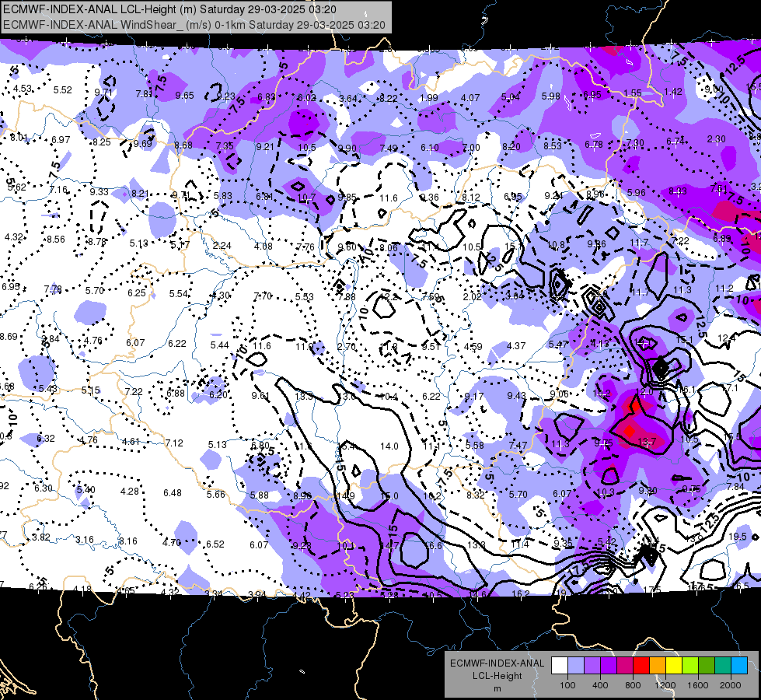The width and height of the screenshot is (761, 700).
Task: Click the legend tick label '1200'
Action: point(665,685)
